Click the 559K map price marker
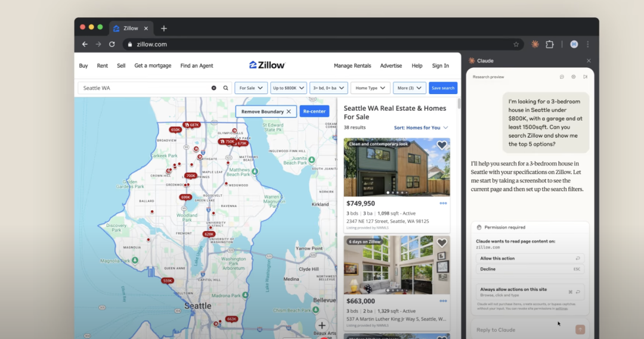644x339 pixels. tap(168, 281)
